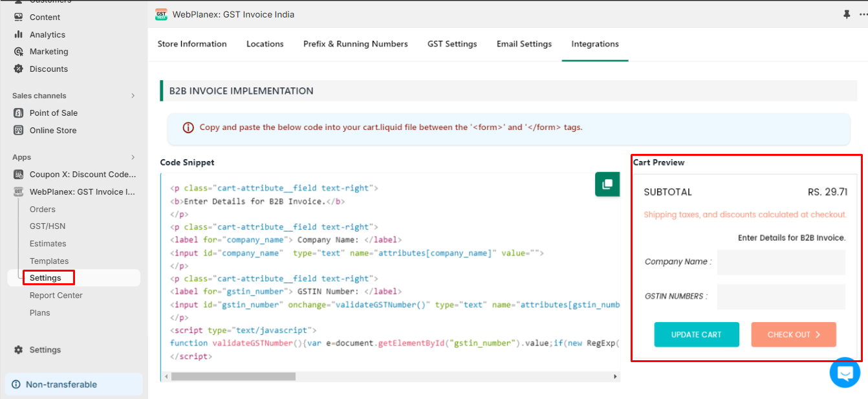Click the Online Store icon
The width and height of the screenshot is (868, 399).
coord(18,130)
